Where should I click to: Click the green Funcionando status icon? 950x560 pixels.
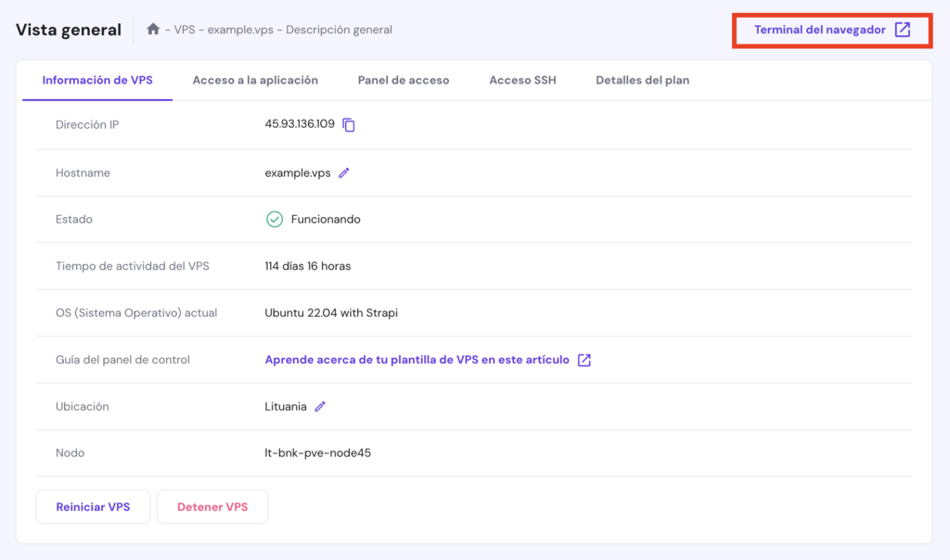(x=272, y=219)
